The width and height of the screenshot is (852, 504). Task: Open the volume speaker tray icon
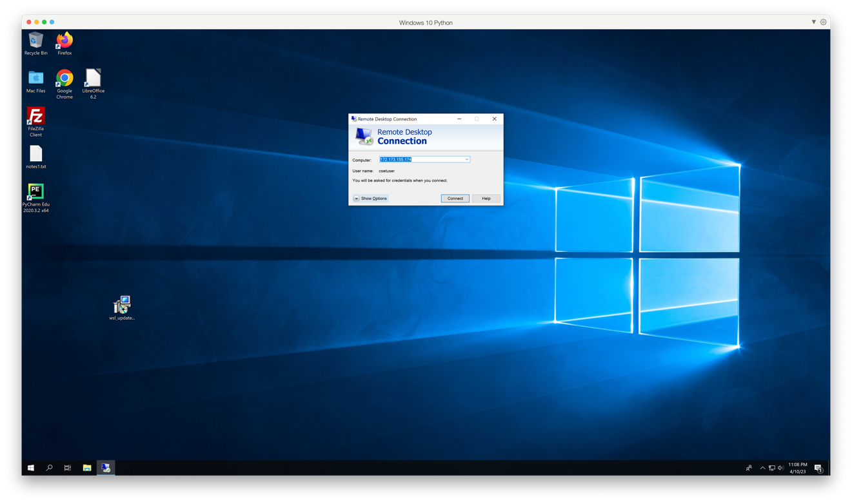[x=781, y=468]
